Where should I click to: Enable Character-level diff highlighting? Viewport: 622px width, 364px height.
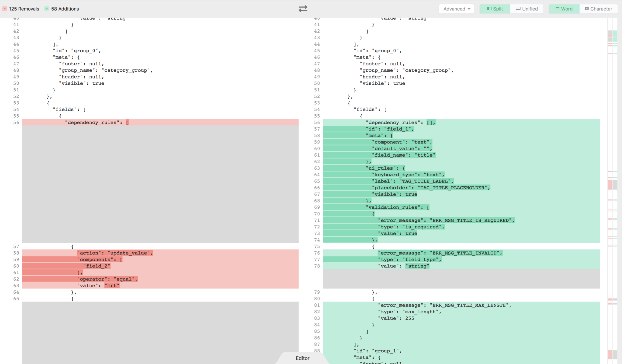click(598, 9)
